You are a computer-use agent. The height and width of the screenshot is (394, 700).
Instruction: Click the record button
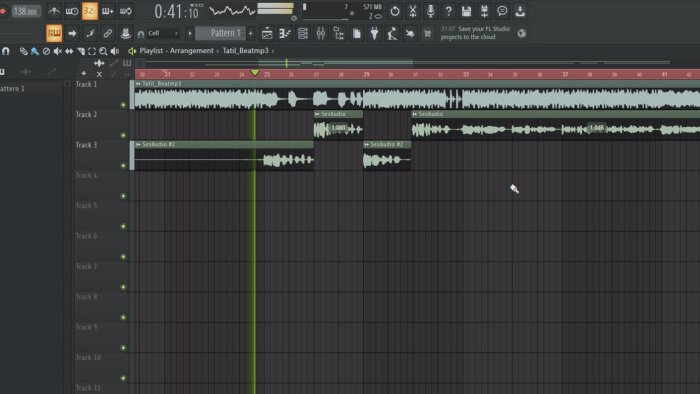(2, 11)
